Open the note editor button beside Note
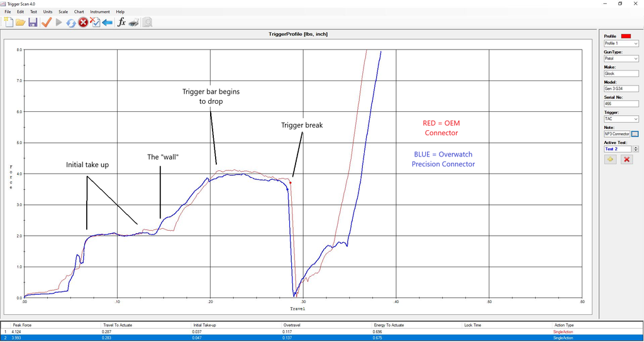Screen dimensions: 644x342 [x=635, y=134]
